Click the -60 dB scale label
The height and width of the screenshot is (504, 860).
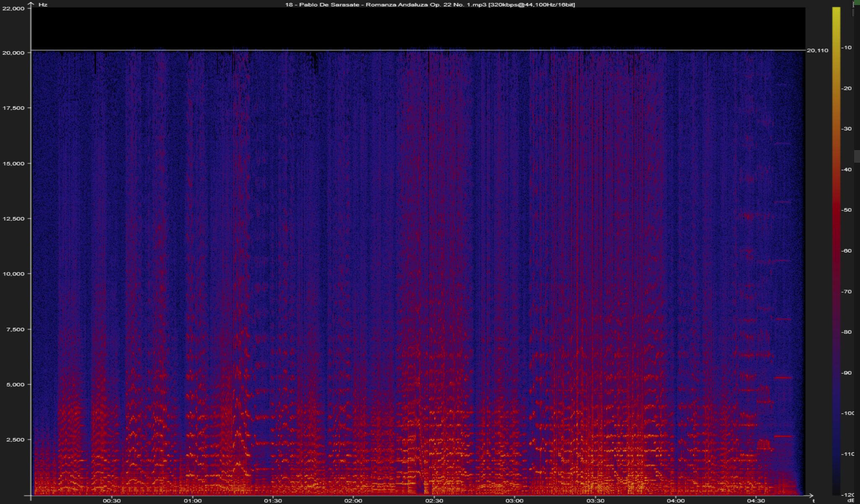847,251
